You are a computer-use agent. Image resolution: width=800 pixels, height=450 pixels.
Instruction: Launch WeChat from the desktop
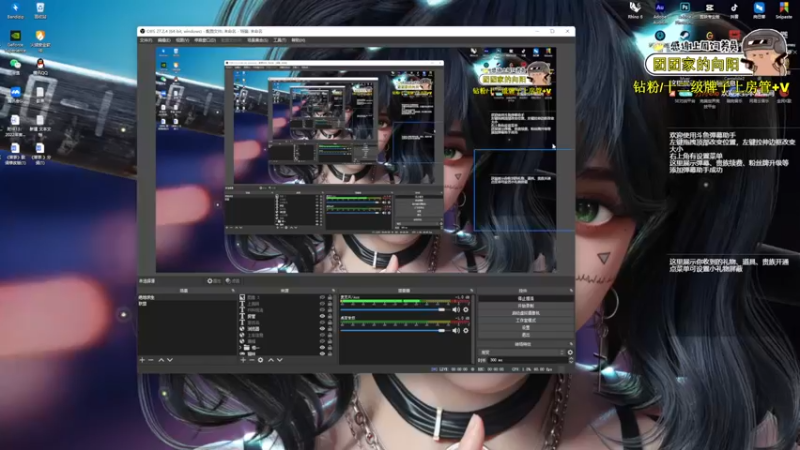click(x=15, y=66)
